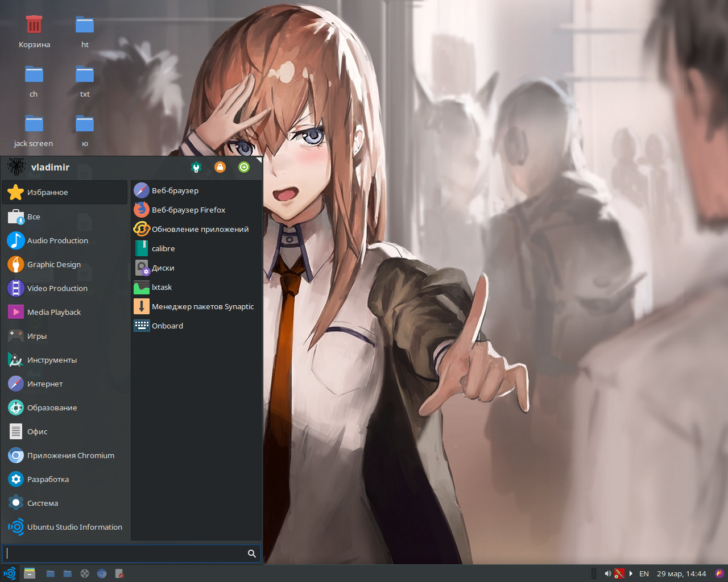
Task: Click the red JACK plug tray icon
Action: point(619,573)
